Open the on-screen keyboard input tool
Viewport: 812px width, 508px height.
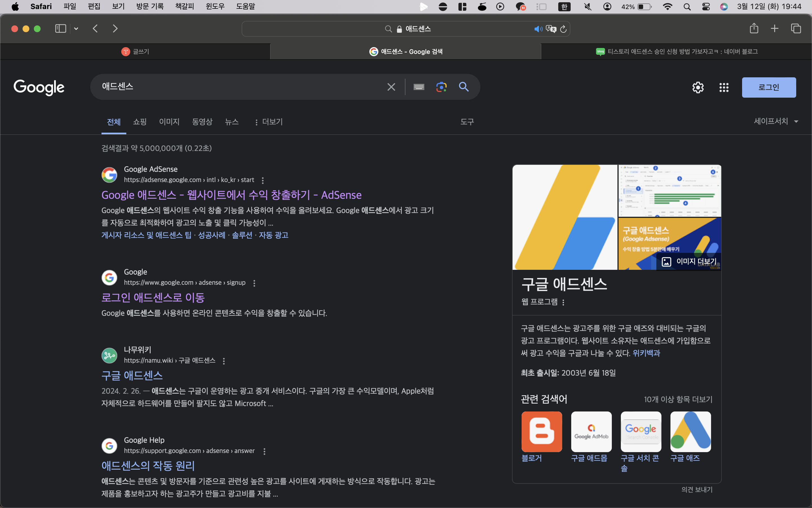pyautogui.click(x=419, y=87)
